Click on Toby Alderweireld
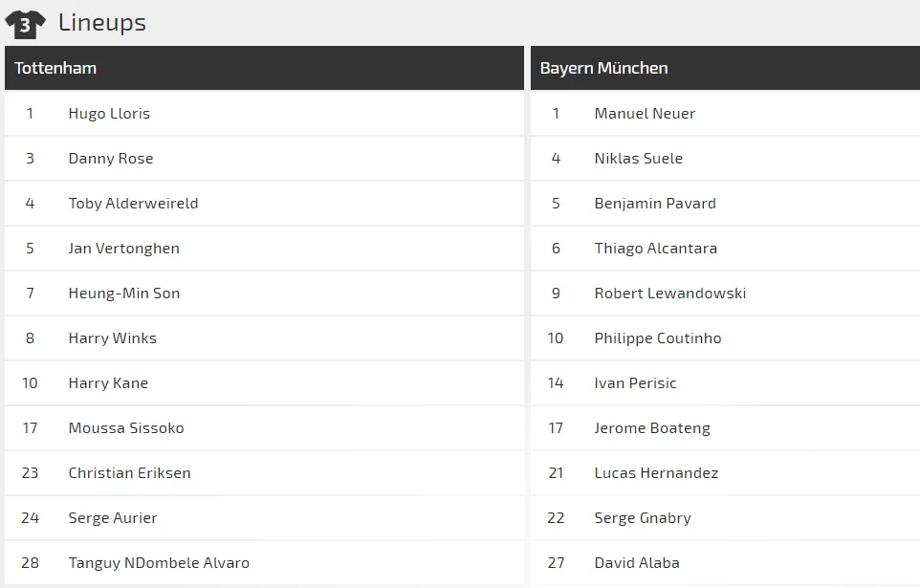920x588 pixels. tap(133, 204)
